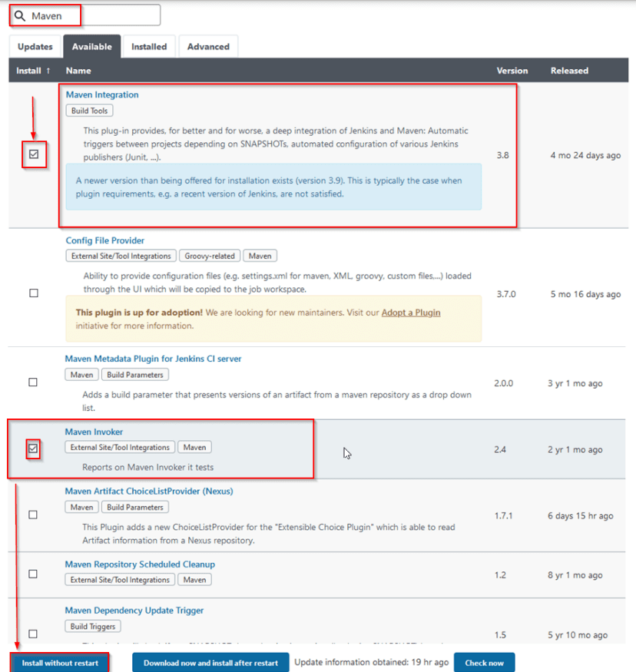Uncheck the Maven Invoker checkbox
636x672 pixels.
(x=33, y=448)
